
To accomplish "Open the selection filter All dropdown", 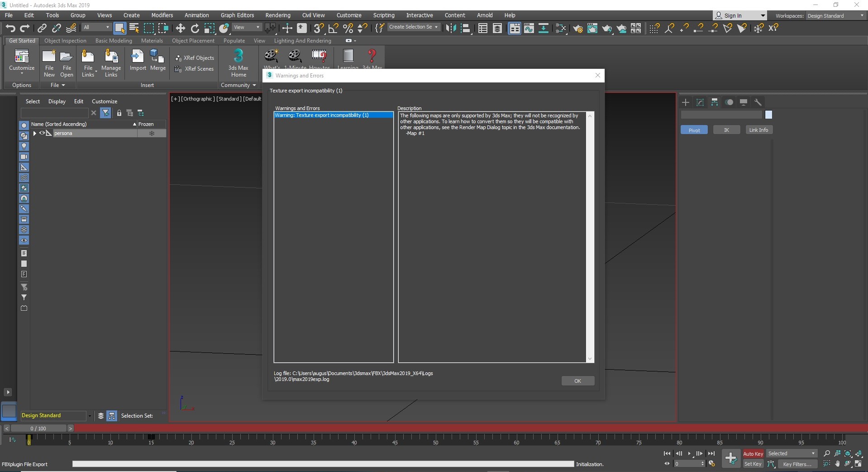I will (x=96, y=27).
